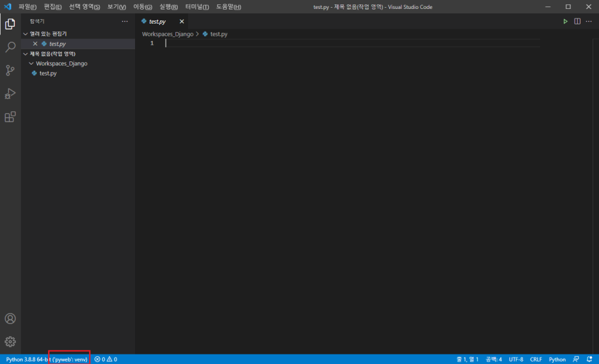Open the Manage gear settings menu
Viewport: 599px width, 364px height.
10,342
